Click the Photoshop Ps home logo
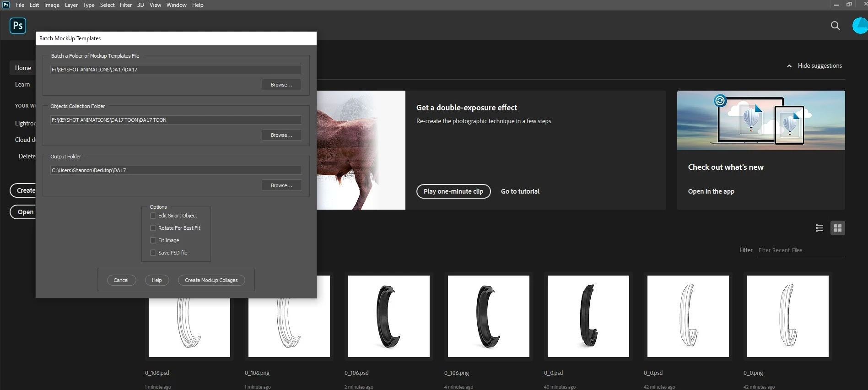 [x=18, y=26]
